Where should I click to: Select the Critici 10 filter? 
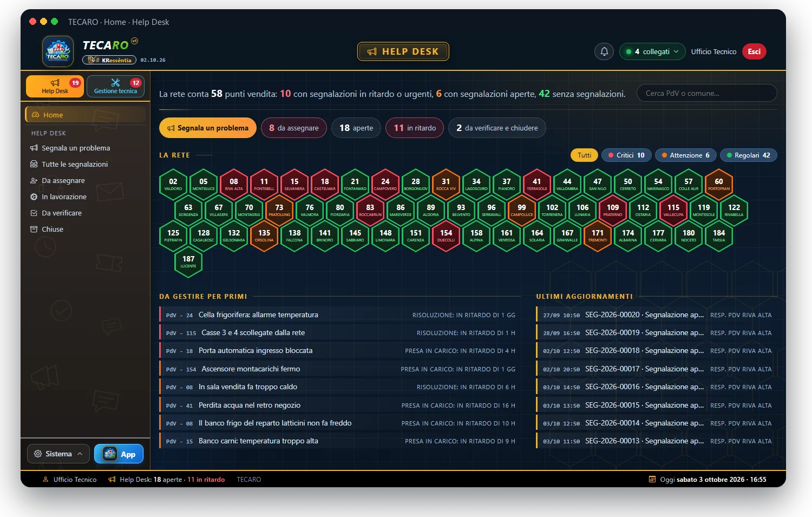[x=626, y=155]
